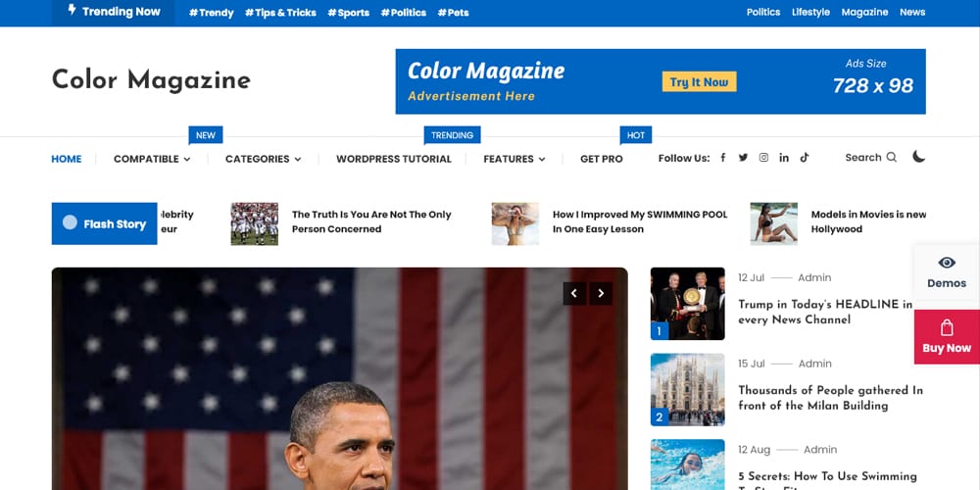Toggle dark mode moon icon

[x=918, y=156]
